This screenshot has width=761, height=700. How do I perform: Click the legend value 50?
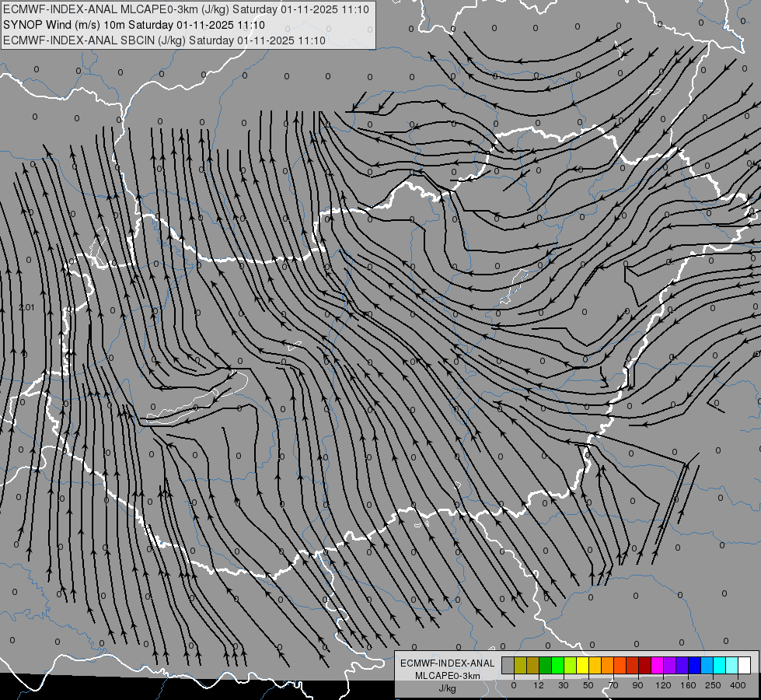pyautogui.click(x=588, y=685)
